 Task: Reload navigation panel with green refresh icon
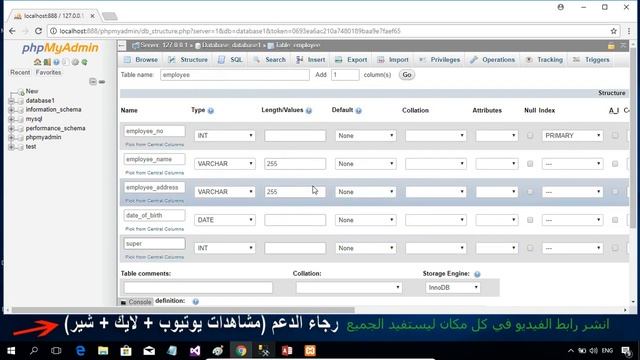pos(84,62)
